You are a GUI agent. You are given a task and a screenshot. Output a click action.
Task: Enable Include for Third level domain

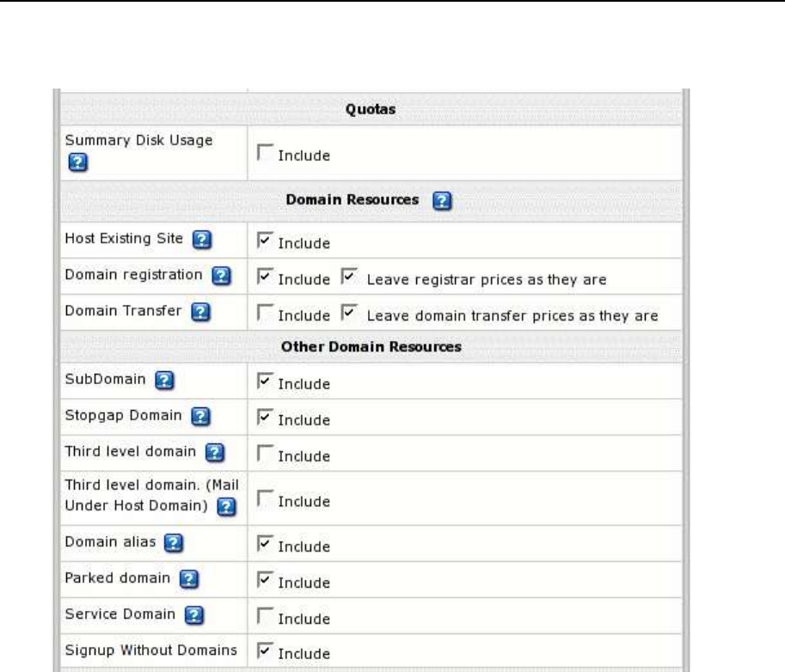point(265,453)
